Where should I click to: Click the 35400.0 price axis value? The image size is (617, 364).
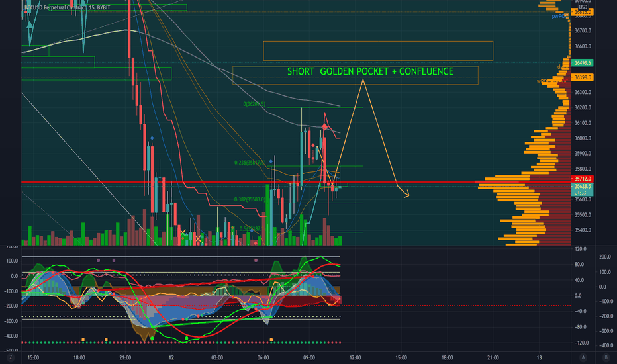click(x=583, y=230)
